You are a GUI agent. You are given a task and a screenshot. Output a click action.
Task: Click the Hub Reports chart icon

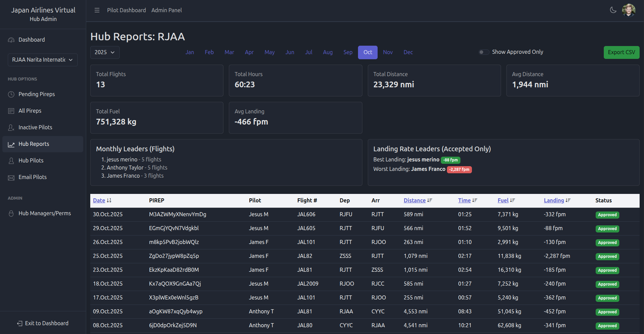coord(11,144)
